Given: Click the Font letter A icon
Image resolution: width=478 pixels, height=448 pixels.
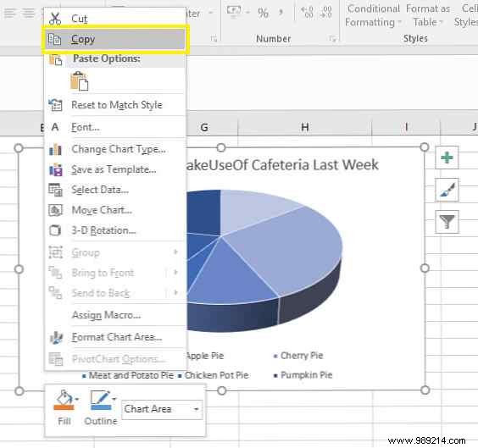Looking at the screenshot, I should click(55, 127).
